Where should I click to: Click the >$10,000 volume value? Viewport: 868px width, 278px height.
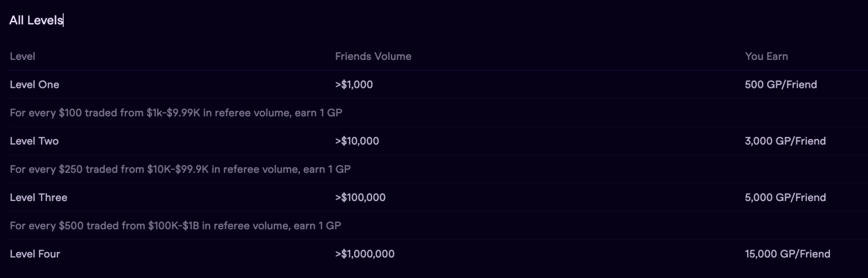coord(357,141)
